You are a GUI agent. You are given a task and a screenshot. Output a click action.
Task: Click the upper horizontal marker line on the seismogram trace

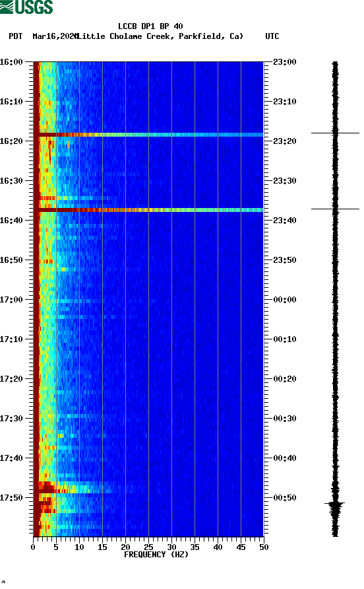coord(335,133)
